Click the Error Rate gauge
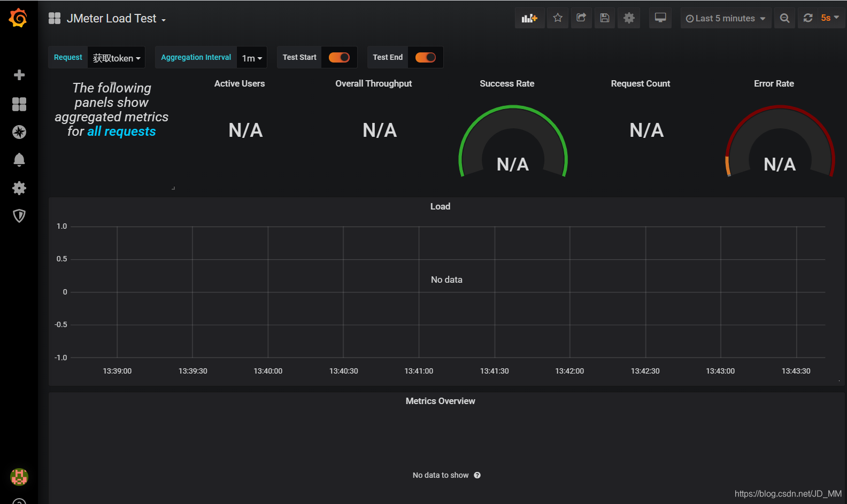The width and height of the screenshot is (847, 504). [780, 142]
